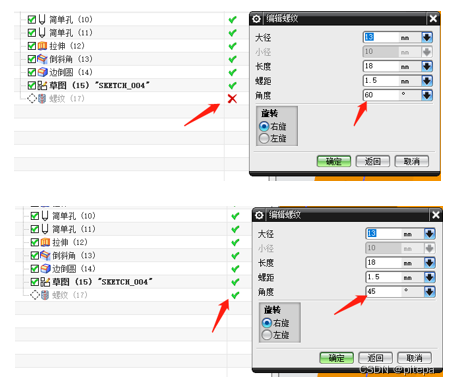Click 取消 button in the 60° thread dialog
The width and height of the screenshot is (450, 385).
(412, 162)
